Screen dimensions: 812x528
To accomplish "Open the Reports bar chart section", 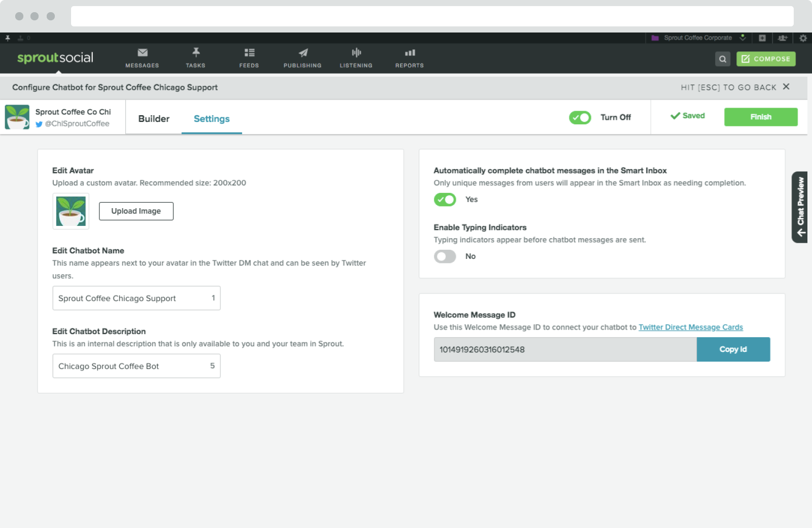I will pyautogui.click(x=410, y=58).
